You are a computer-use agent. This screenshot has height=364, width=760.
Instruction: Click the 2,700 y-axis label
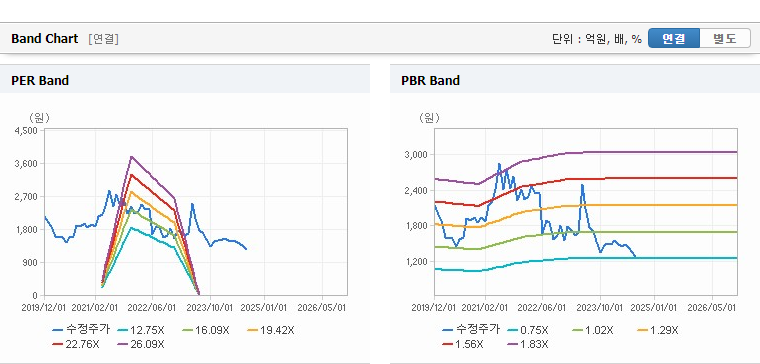pyautogui.click(x=27, y=196)
